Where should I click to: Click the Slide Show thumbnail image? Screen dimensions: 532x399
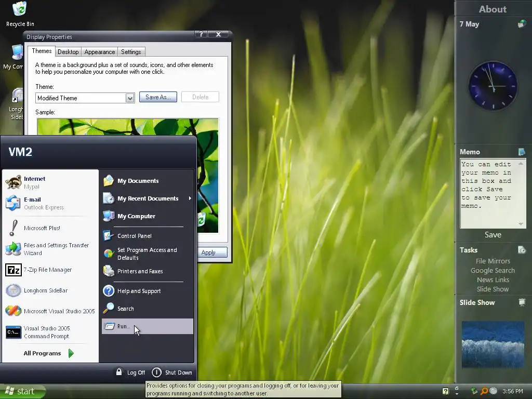493,344
